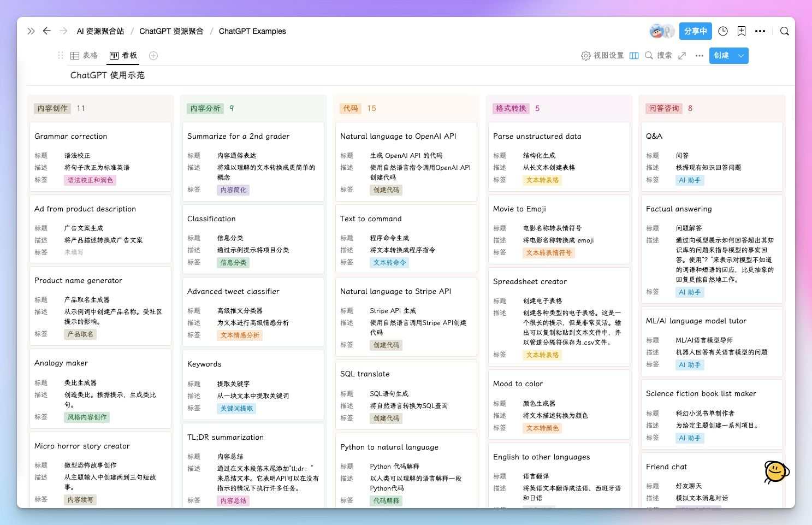Image resolution: width=812 pixels, height=525 pixels.
Task: Click the 内容创作 column tag label
Action: click(52, 108)
